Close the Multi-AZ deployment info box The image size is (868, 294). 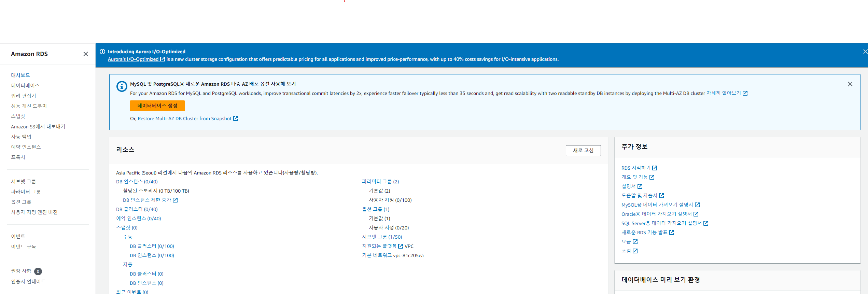click(850, 84)
